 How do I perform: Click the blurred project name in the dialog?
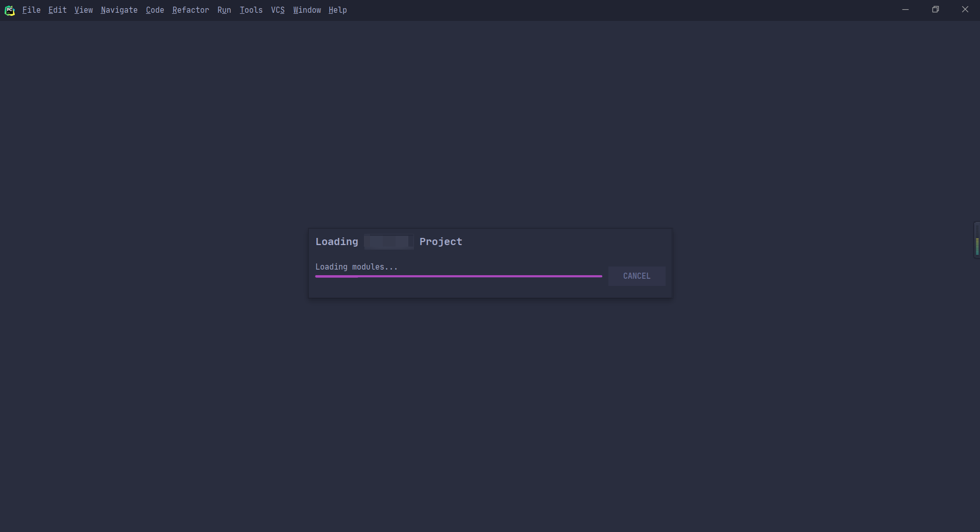click(388, 241)
